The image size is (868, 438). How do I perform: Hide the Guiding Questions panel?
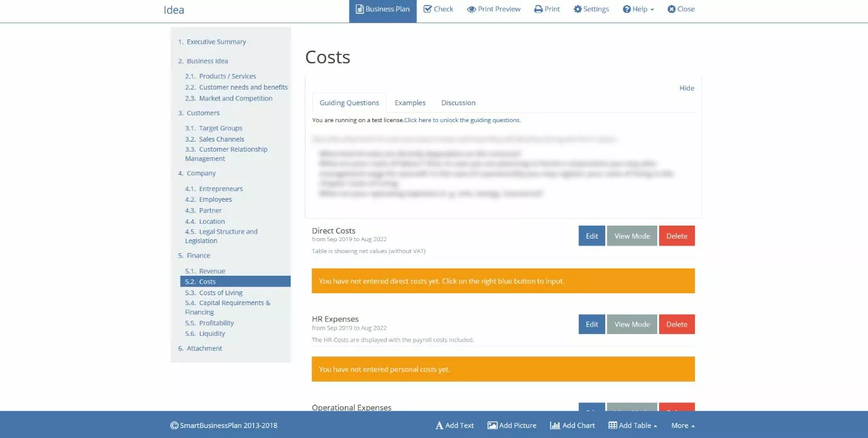coord(687,88)
